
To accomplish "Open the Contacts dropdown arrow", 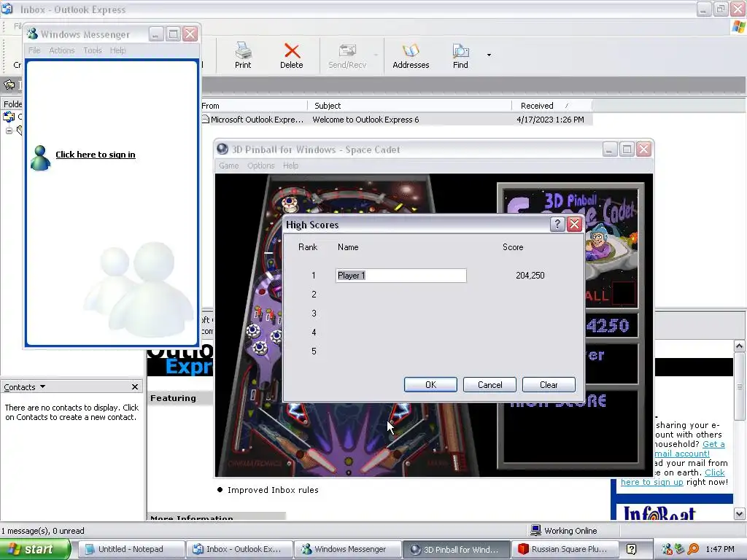I will [x=43, y=386].
